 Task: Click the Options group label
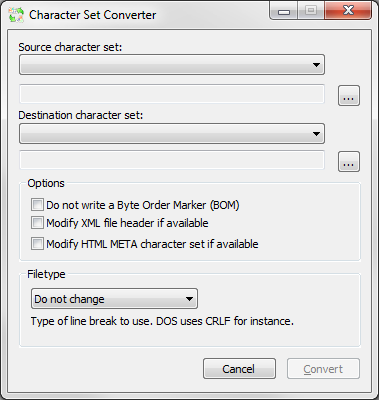tap(46, 183)
